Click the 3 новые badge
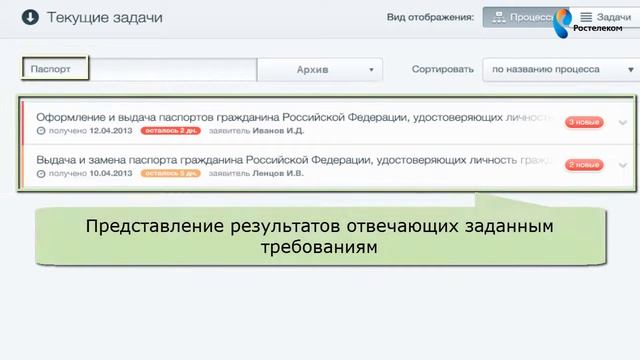 pos(584,122)
